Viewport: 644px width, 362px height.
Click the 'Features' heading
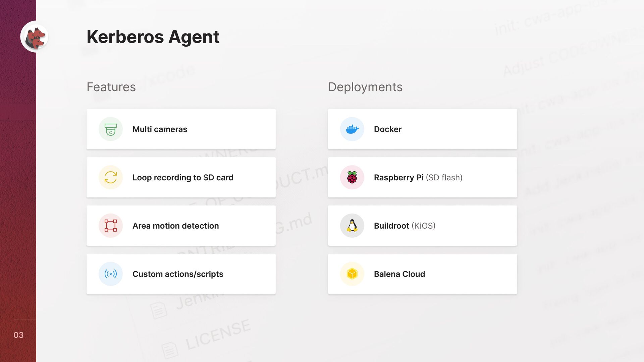[x=111, y=87]
